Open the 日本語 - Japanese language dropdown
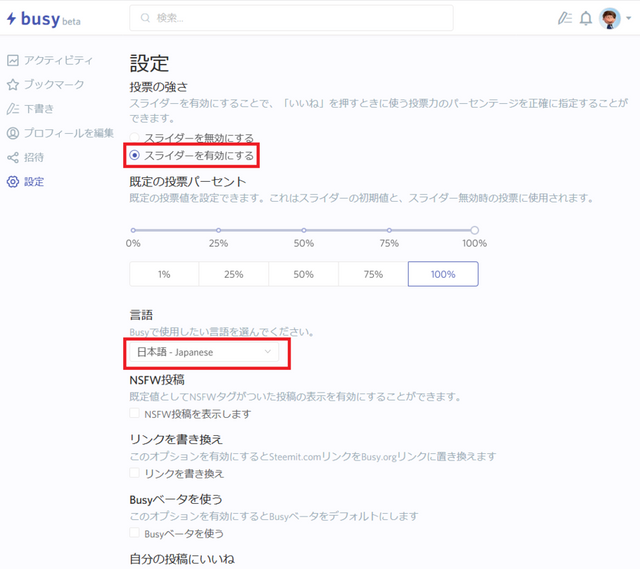 (x=204, y=352)
